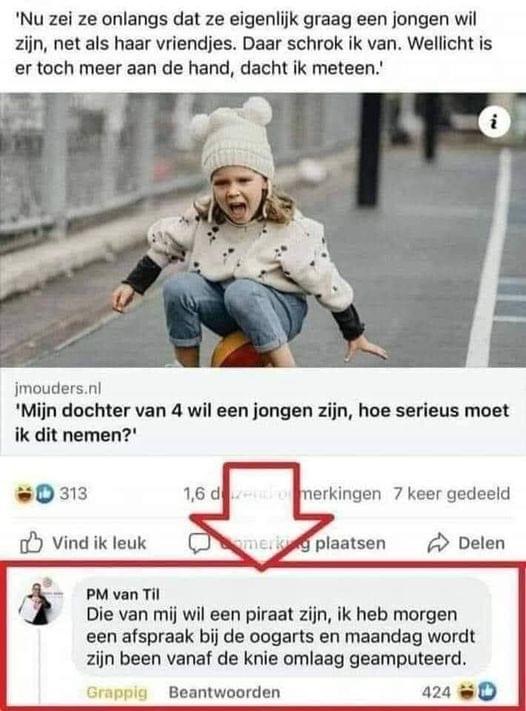Viewport: 526px width, 711px height.
Task: View the '7 keer gedeeld' shares list
Action: pyautogui.click(x=452, y=494)
